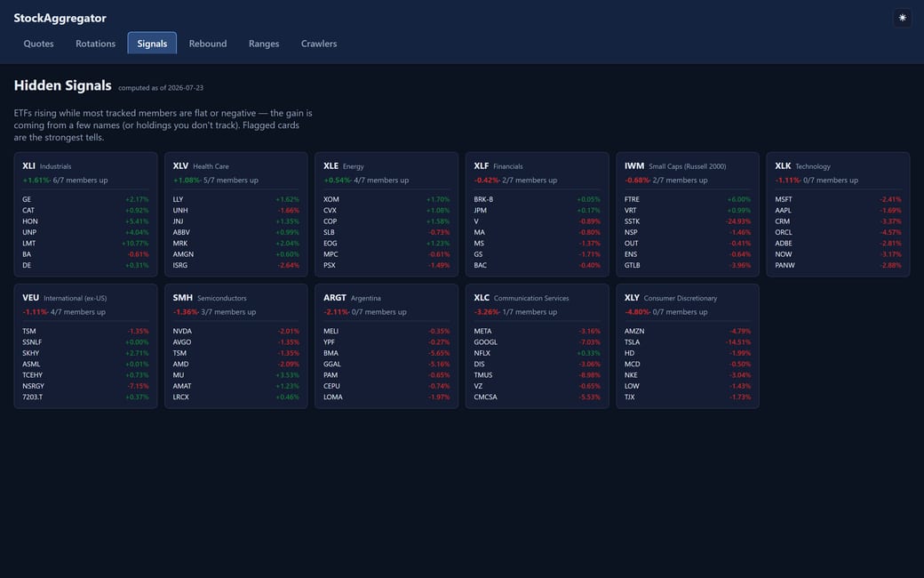The image size is (924, 578).
Task: Go to the Rebound tab
Action: pos(207,44)
